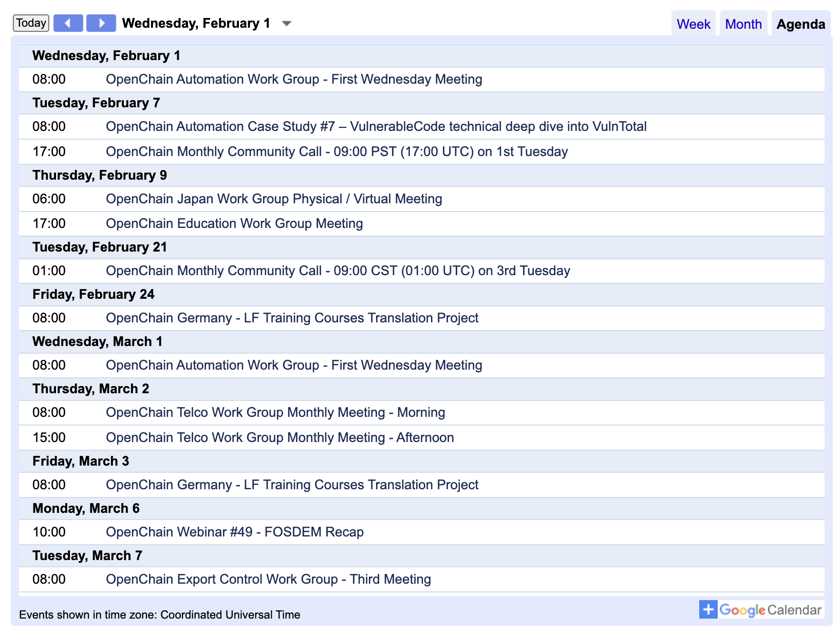840x634 pixels.
Task: Click the Google Calendar plus icon
Action: point(708,609)
